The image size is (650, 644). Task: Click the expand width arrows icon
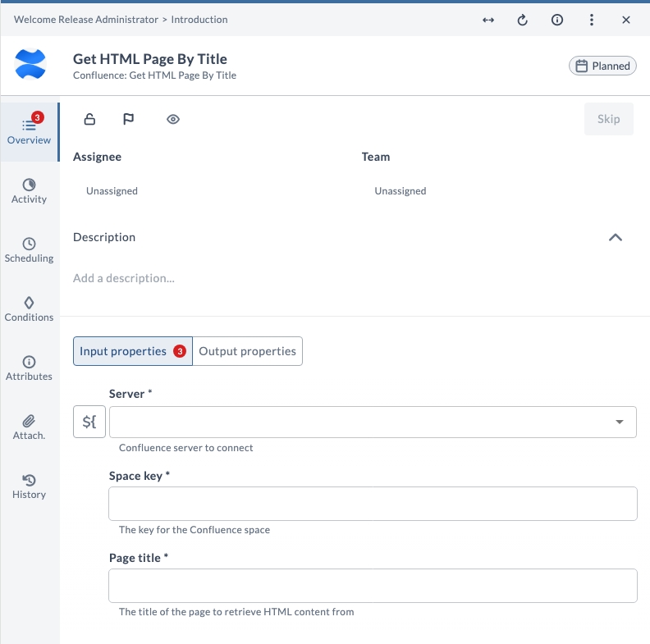coord(488,20)
